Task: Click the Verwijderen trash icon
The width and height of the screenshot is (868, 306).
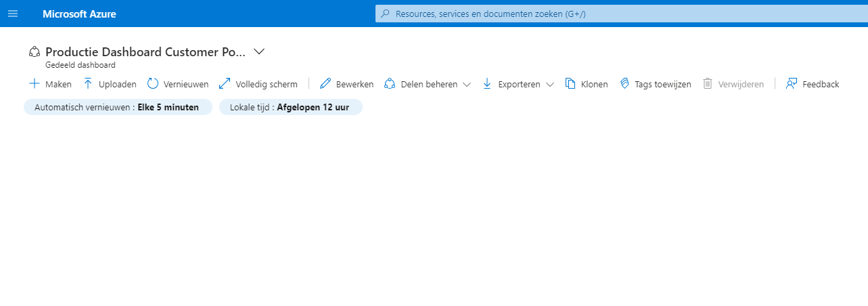Action: coord(708,84)
